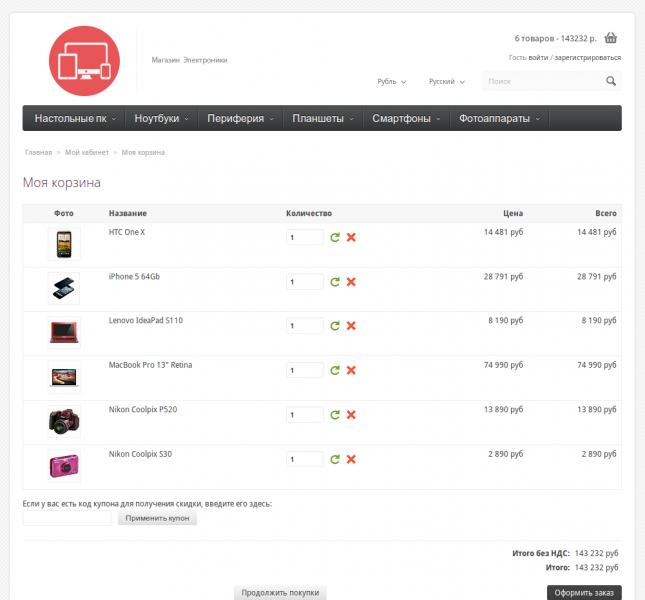Click Продолжить покупки button

(280, 593)
